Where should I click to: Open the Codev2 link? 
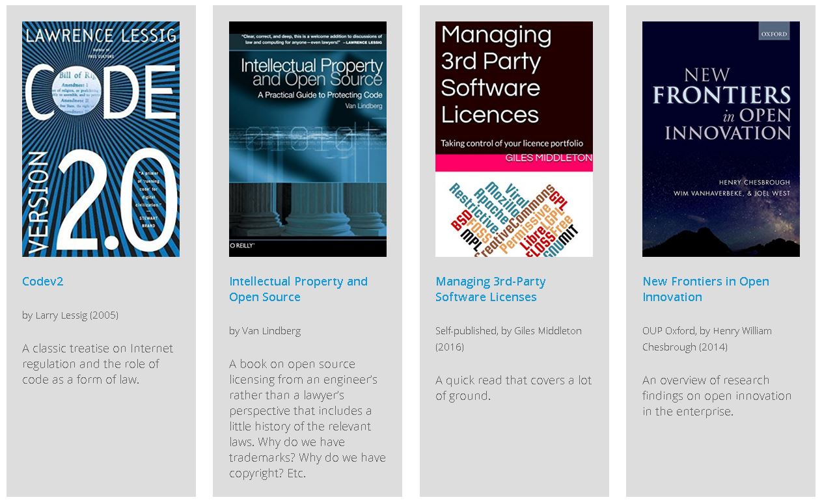point(42,281)
